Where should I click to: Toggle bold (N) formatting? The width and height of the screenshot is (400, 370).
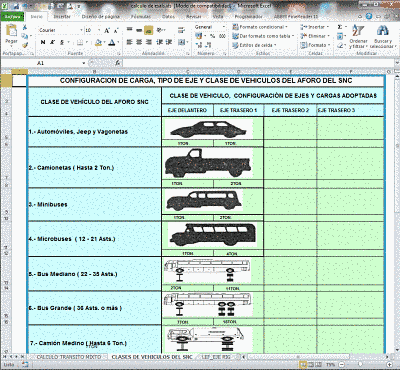(43, 42)
